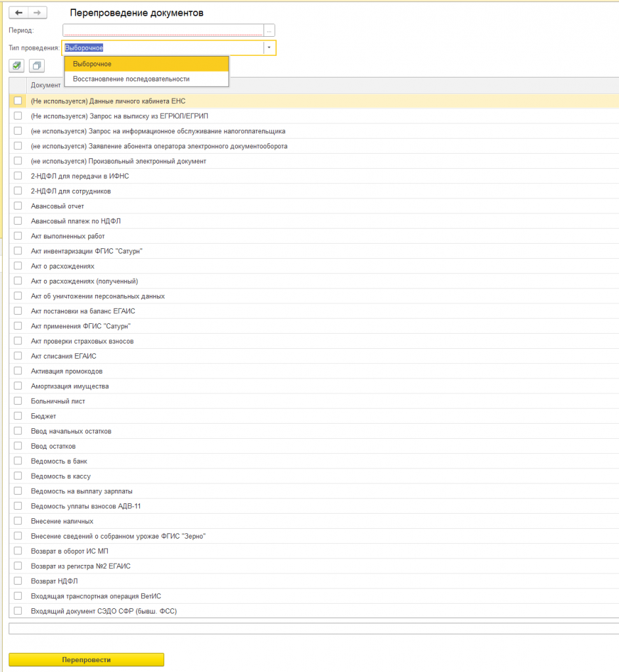Screen dimensions: 619x672
Task: Select Авансовый платеж по НДФЛ checkbox
Action: click(x=18, y=221)
